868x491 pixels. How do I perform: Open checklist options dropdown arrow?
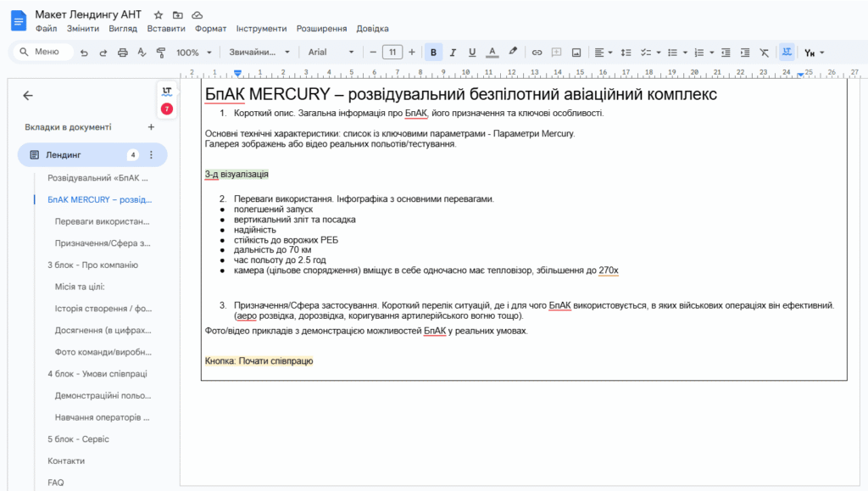(659, 53)
